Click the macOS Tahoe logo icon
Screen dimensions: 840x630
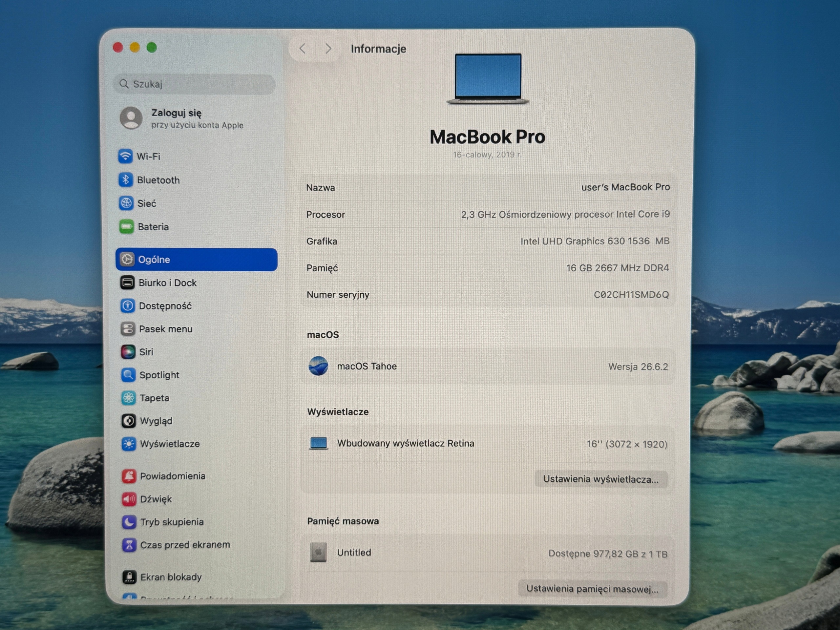318,366
